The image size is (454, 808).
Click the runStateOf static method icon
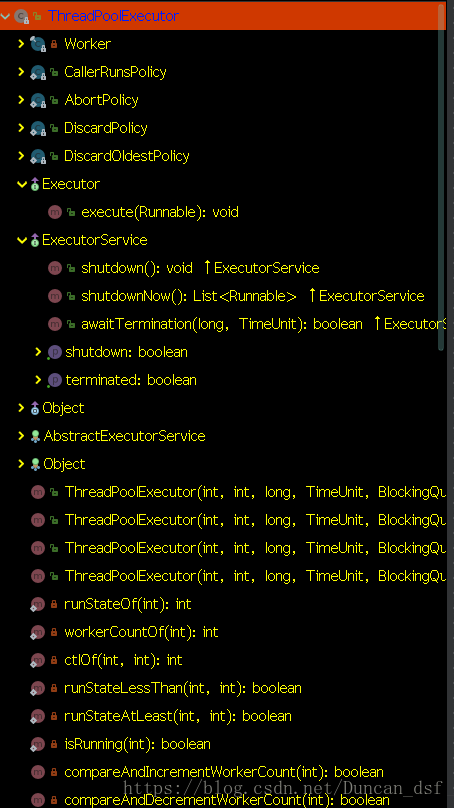click(x=38, y=604)
